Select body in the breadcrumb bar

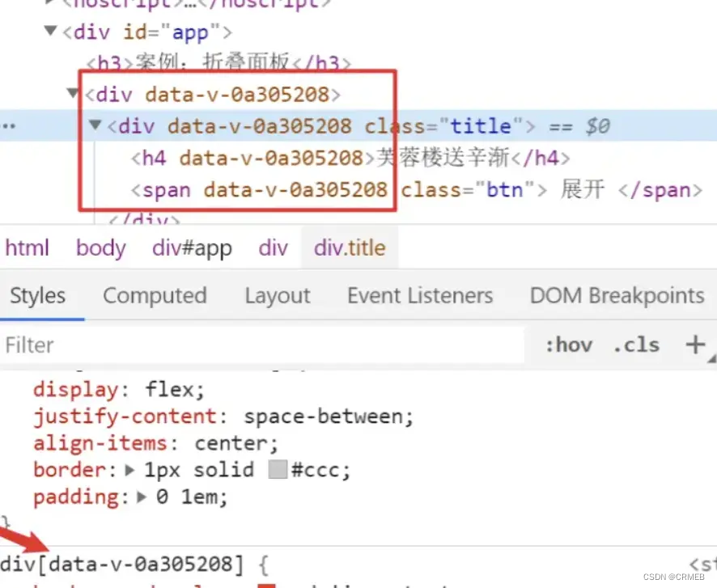[100, 248]
